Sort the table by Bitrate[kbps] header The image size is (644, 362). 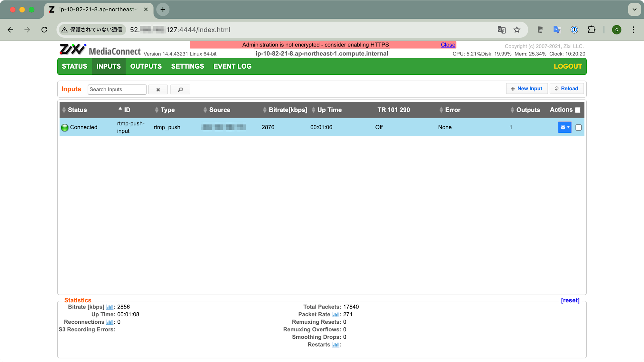tap(288, 110)
